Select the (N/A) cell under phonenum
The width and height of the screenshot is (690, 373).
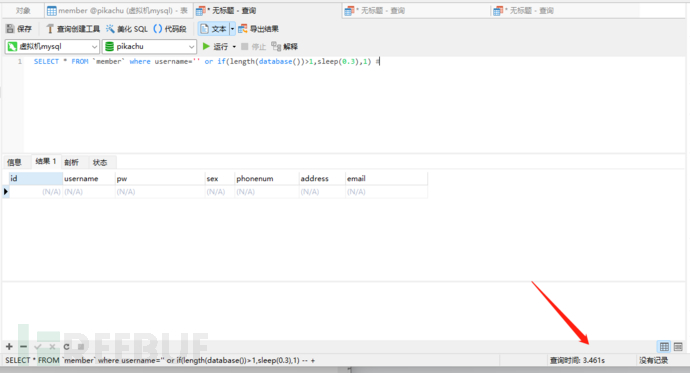(x=267, y=192)
